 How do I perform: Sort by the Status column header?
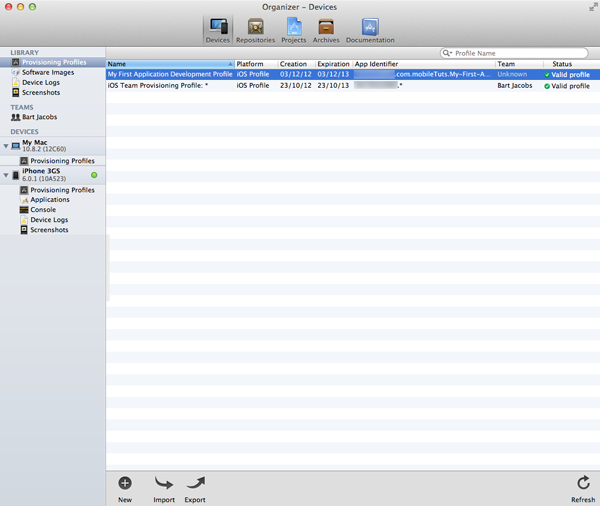coord(571,64)
